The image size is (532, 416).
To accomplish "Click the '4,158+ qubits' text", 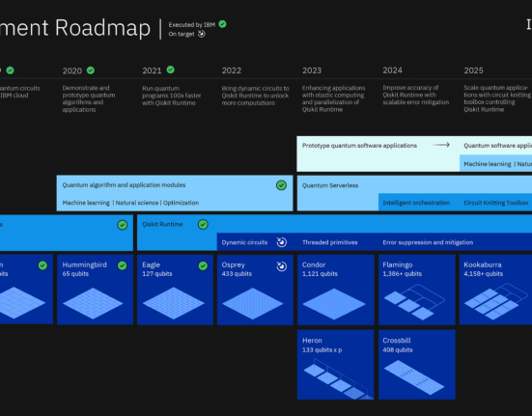I will [484, 273].
